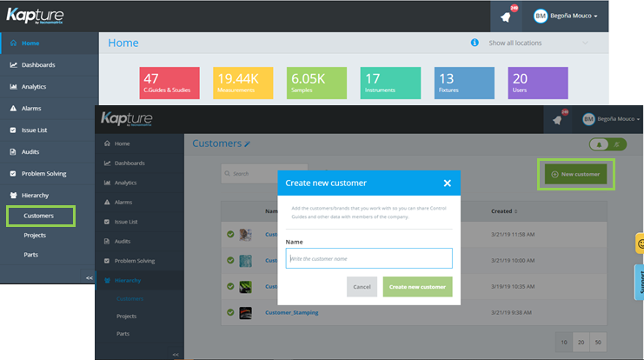Click Home icon in front window sidebar

click(107, 143)
